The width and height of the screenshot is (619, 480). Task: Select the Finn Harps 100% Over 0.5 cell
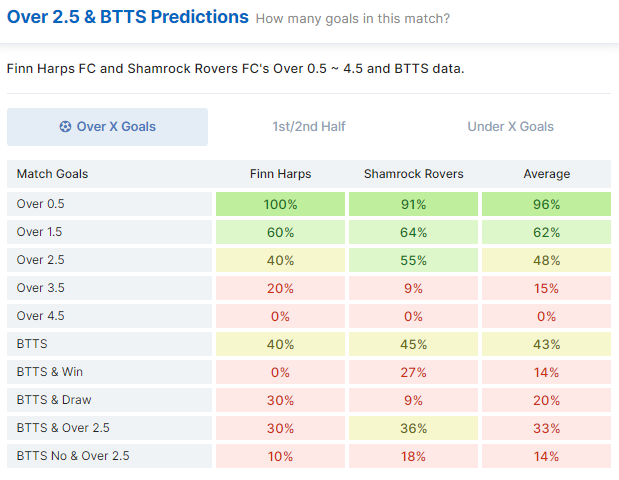point(280,204)
